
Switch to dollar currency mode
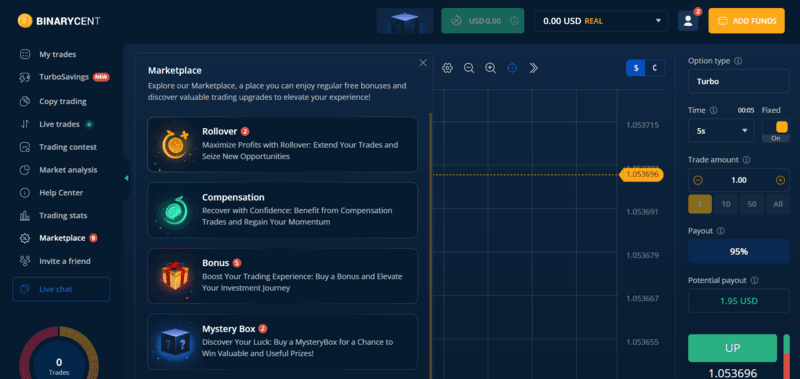[636, 68]
